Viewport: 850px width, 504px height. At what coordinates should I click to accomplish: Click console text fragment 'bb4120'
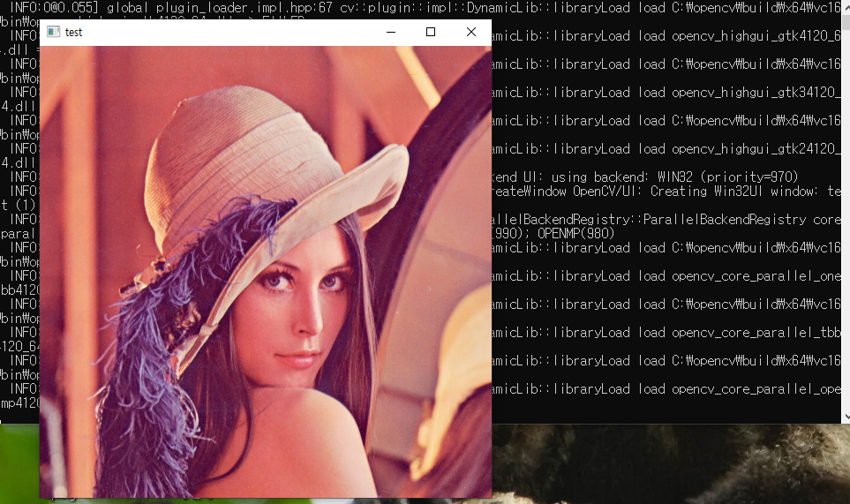(20, 290)
